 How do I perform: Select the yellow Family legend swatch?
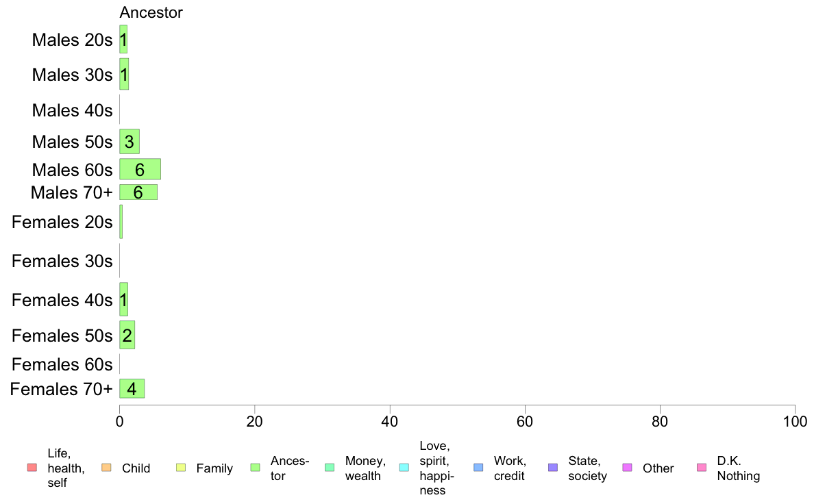(x=181, y=468)
